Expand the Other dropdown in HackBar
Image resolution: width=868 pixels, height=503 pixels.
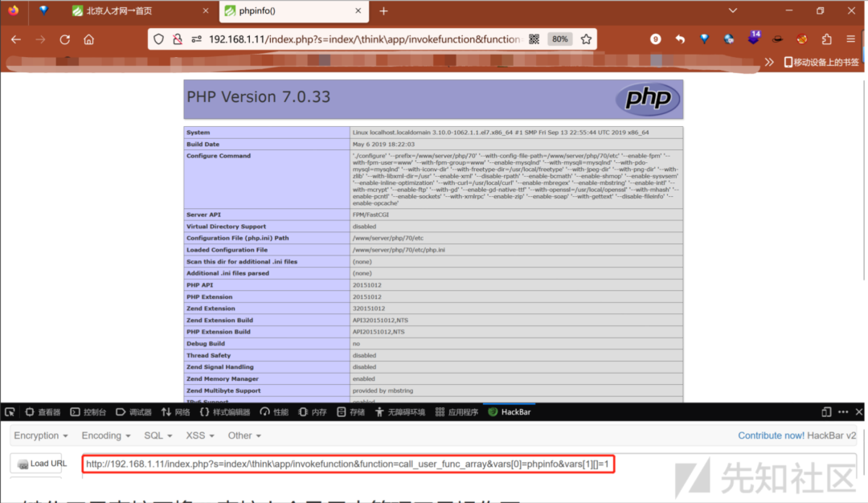pyautogui.click(x=244, y=436)
